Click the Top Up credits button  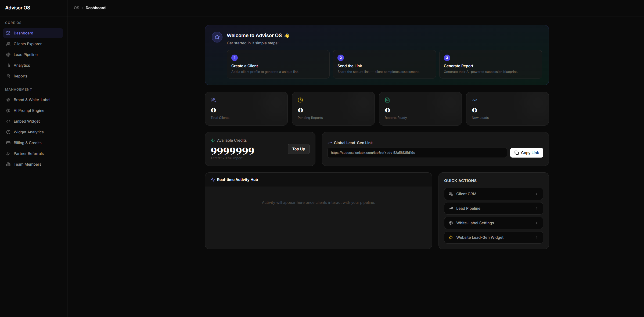coord(298,149)
